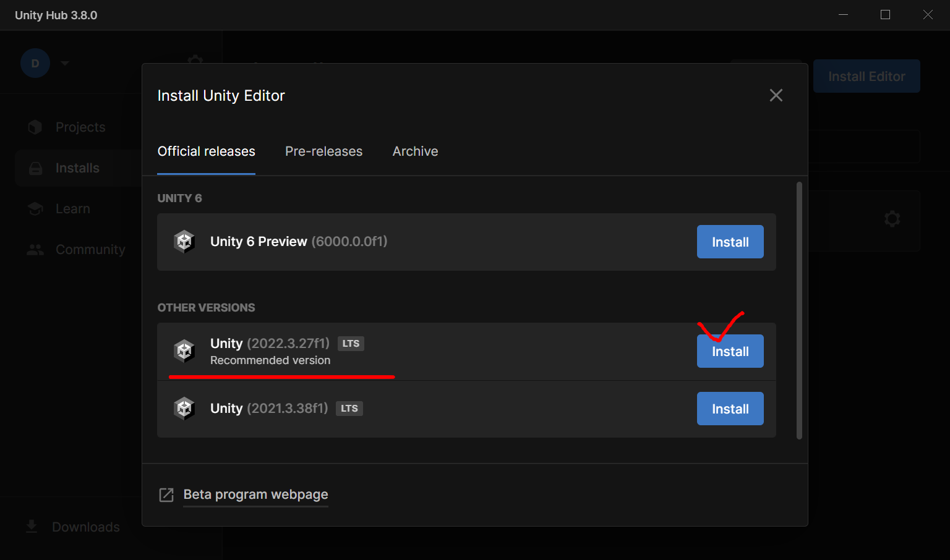The image size is (950, 560).
Task: Click the user avatar D in sidebar
Action: 35,63
